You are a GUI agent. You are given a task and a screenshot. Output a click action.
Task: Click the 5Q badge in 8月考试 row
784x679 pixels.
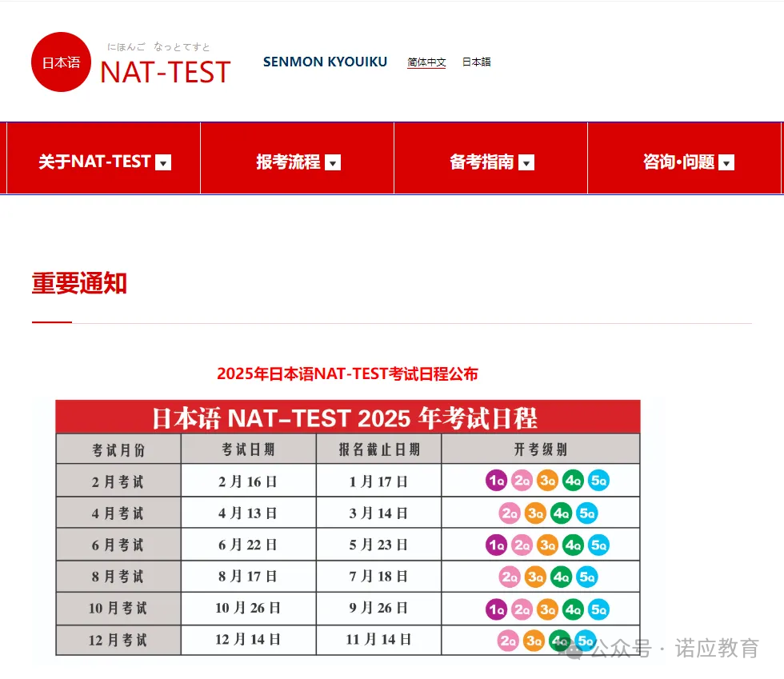coord(587,577)
